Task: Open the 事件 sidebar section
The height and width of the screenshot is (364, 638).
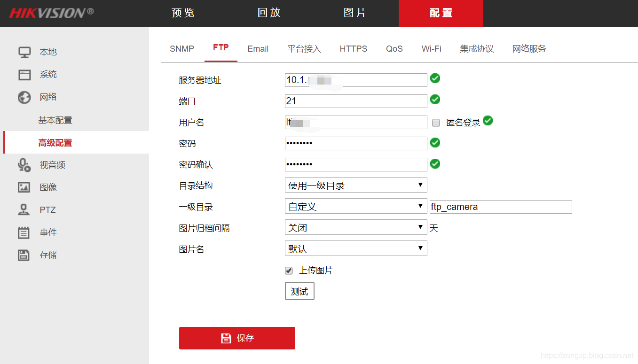Action: point(48,232)
